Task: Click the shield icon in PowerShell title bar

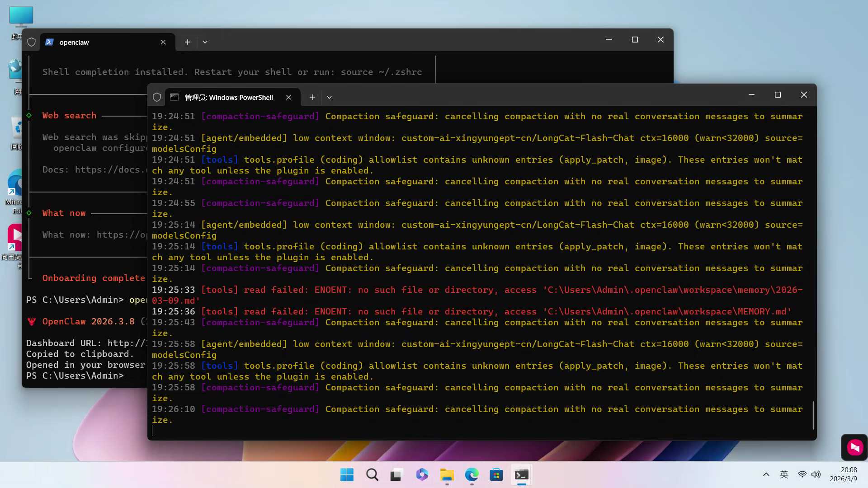Action: click(157, 97)
